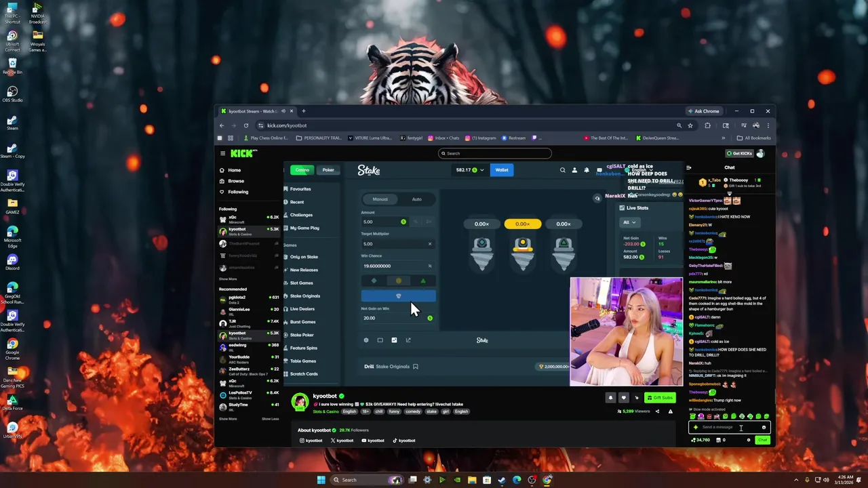Screen dimensions: 868x488
Task: Open Following in Kick sidebar
Action: point(238,192)
